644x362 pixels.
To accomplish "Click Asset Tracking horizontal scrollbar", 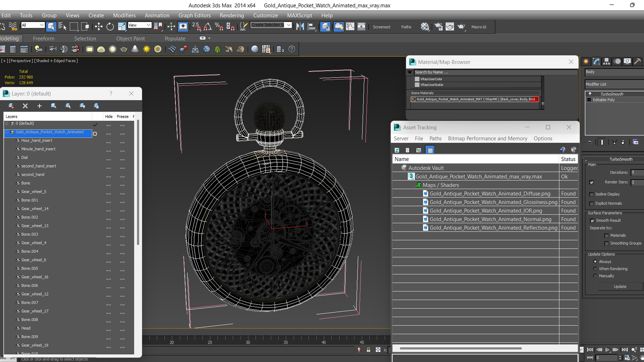I will pos(461,348).
